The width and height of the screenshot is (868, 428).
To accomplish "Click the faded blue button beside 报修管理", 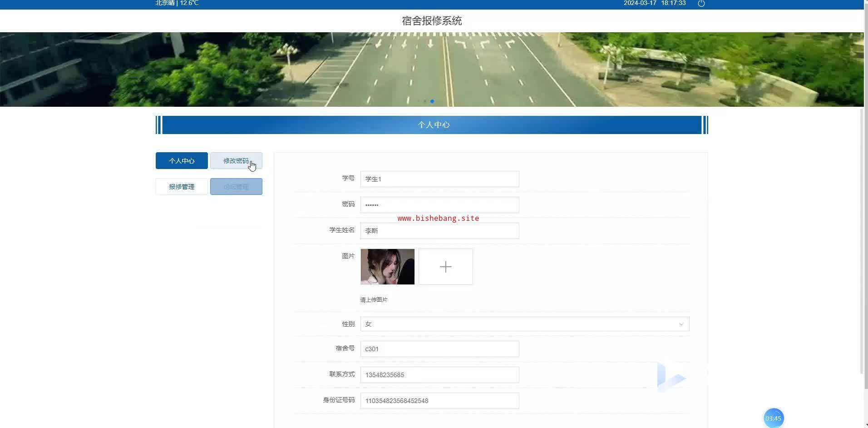I will click(236, 187).
